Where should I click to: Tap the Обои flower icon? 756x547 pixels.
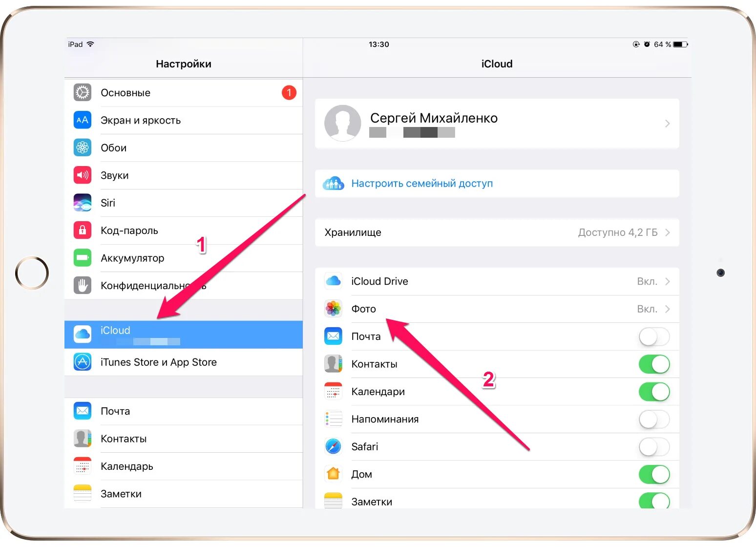tap(83, 147)
